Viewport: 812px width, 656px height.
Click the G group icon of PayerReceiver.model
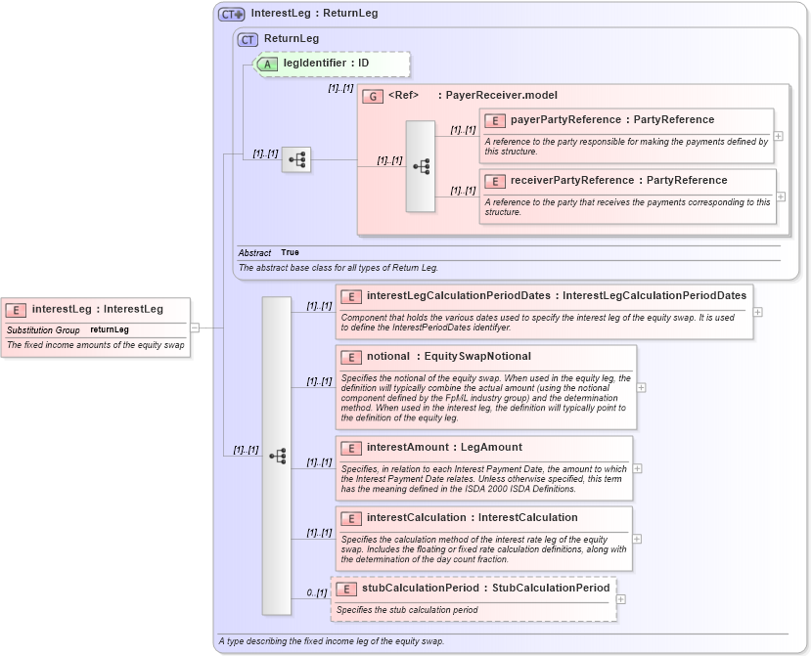[373, 96]
